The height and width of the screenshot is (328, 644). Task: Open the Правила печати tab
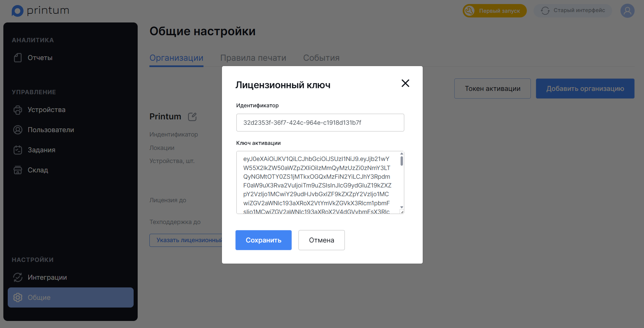click(253, 58)
